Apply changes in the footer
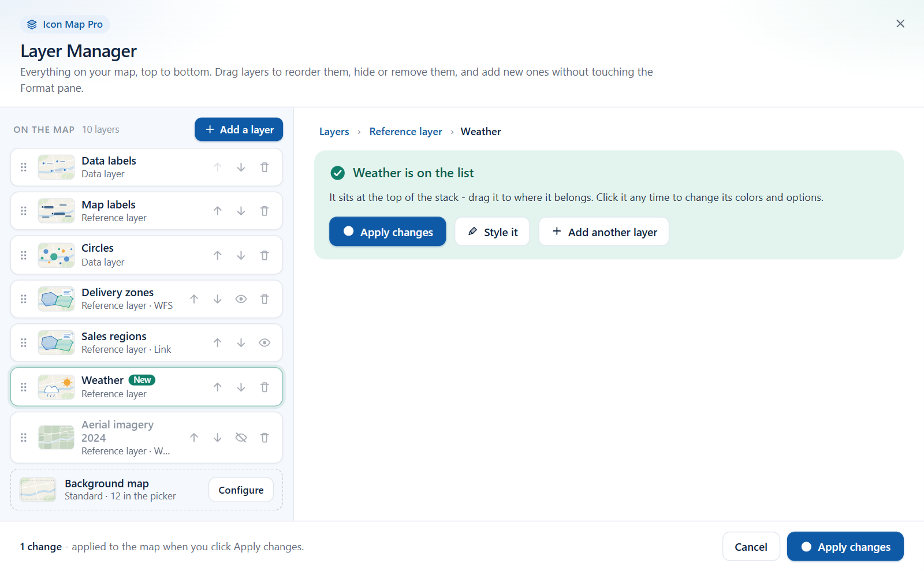The height and width of the screenshot is (571, 924). (x=845, y=546)
